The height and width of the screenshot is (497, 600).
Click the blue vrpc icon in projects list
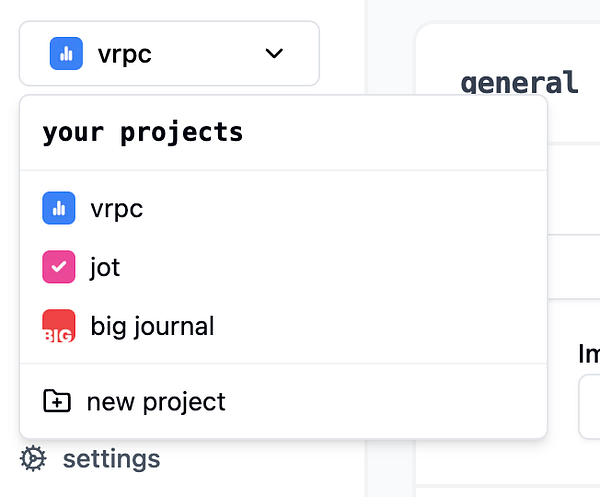click(58, 209)
